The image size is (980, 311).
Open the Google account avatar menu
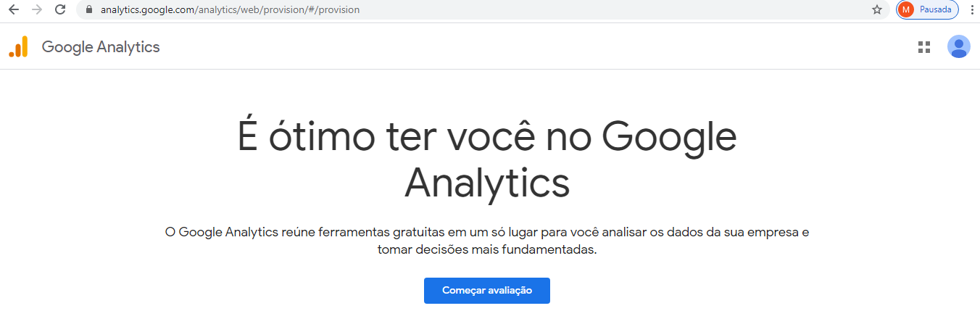[958, 47]
